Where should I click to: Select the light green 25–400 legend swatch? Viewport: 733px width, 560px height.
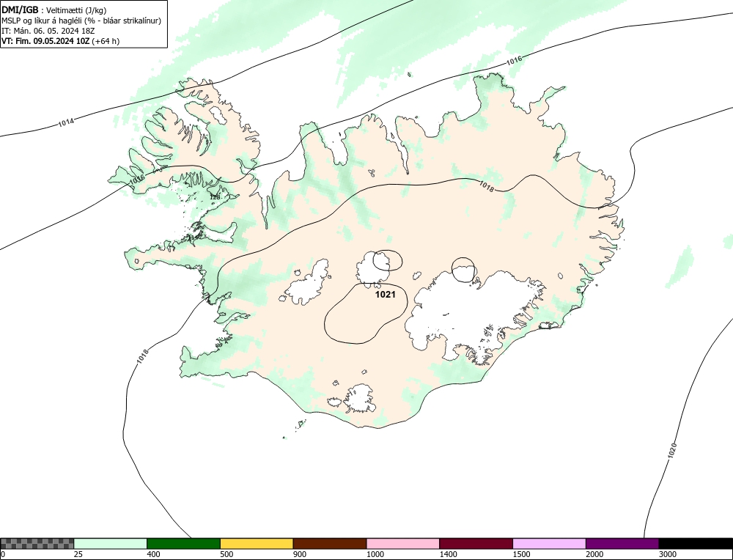tap(111, 543)
